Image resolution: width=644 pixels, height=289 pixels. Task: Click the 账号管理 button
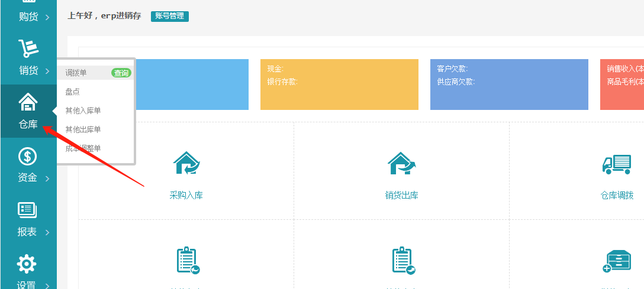(169, 16)
